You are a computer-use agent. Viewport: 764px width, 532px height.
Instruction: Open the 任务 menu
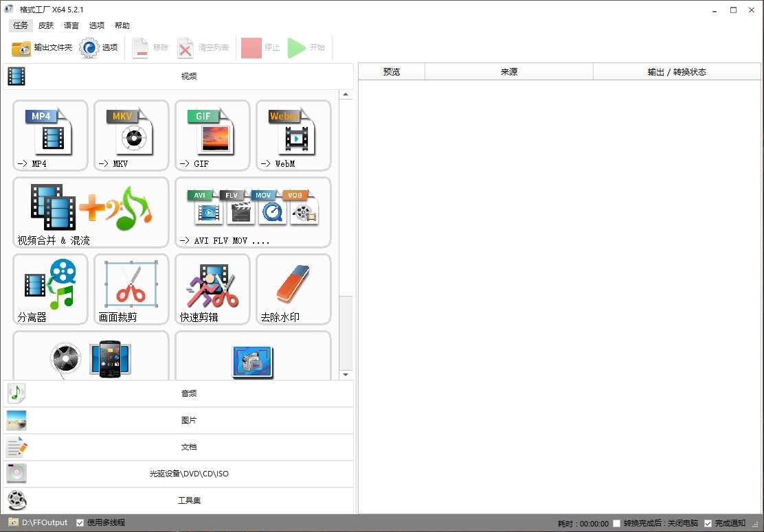20,25
